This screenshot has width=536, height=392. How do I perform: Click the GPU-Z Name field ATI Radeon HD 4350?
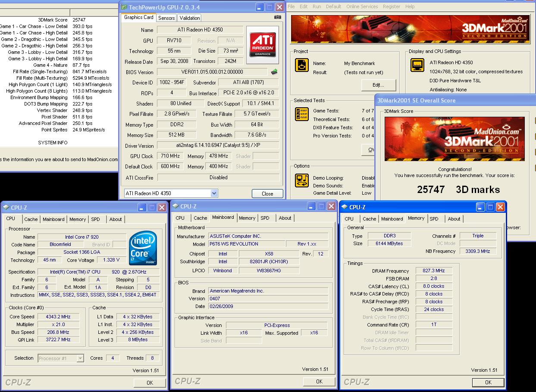tap(200, 30)
